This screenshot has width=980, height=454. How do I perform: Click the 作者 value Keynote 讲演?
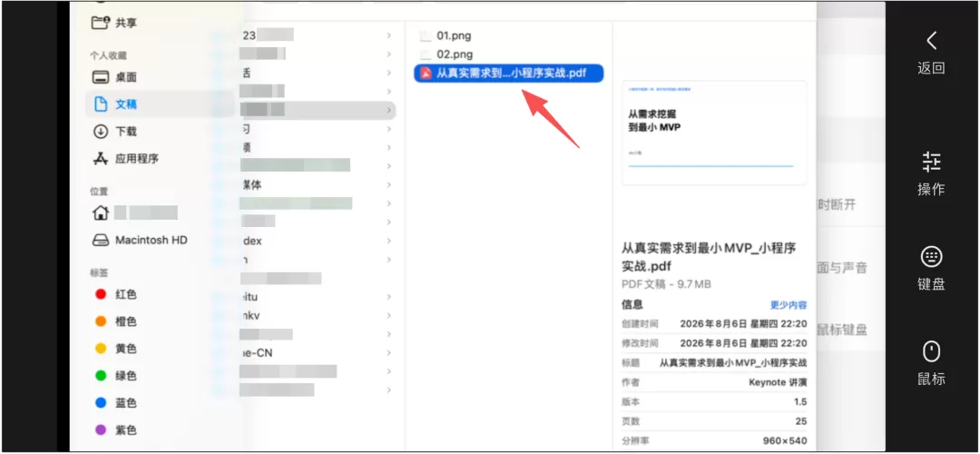coord(778,382)
